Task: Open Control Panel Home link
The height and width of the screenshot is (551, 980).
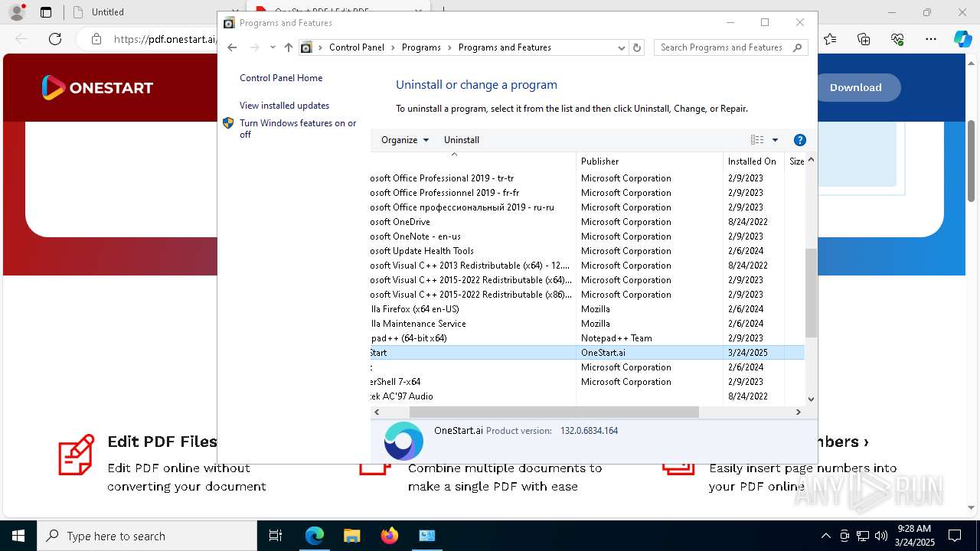Action: (x=281, y=78)
